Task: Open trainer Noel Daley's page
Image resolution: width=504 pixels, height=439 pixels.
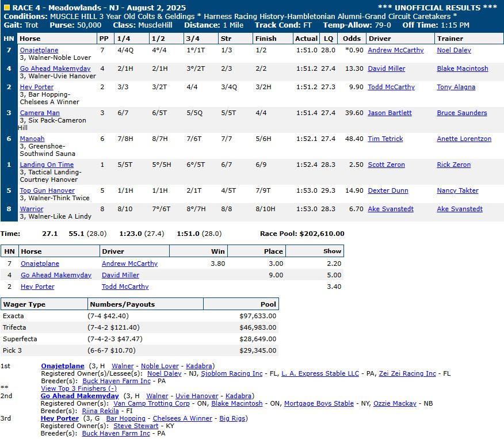Action: pos(453,50)
